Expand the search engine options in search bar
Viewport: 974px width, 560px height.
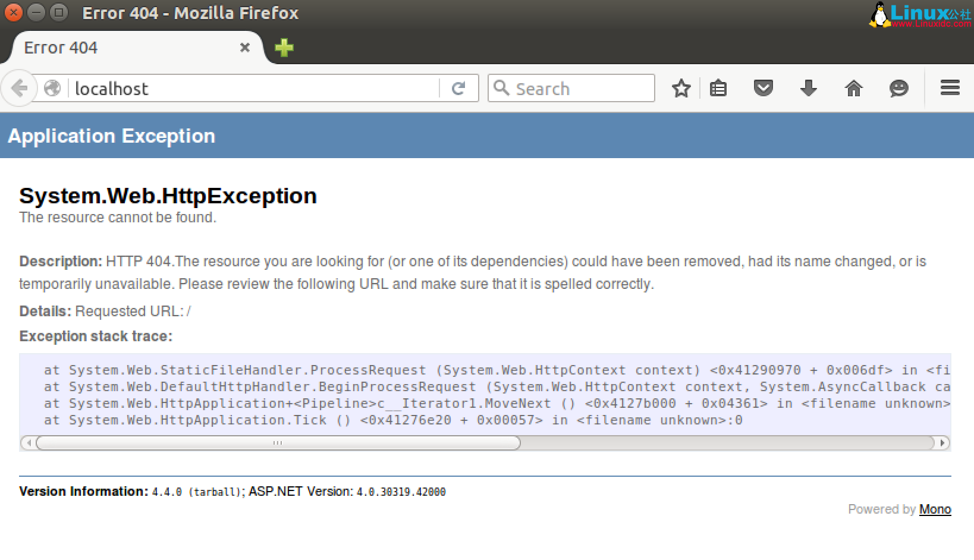click(x=501, y=88)
